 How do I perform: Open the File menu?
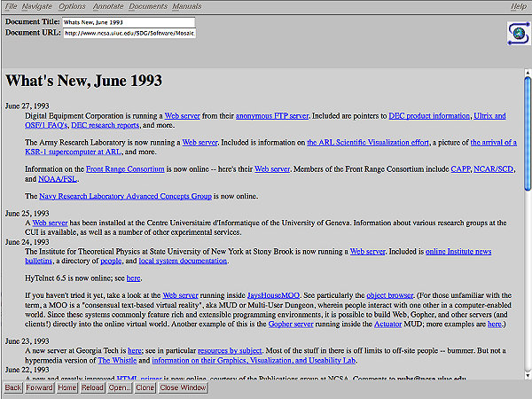tap(12, 6)
